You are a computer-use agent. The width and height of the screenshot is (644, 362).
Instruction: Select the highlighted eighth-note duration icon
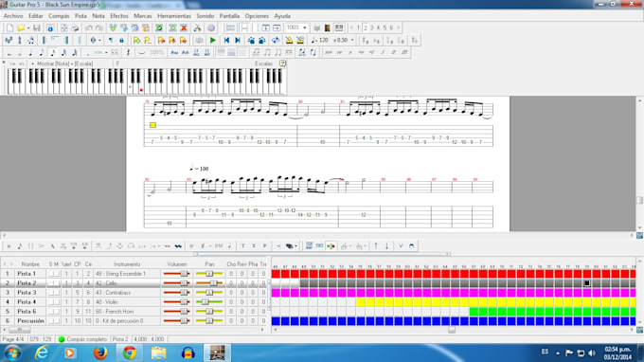[53, 53]
